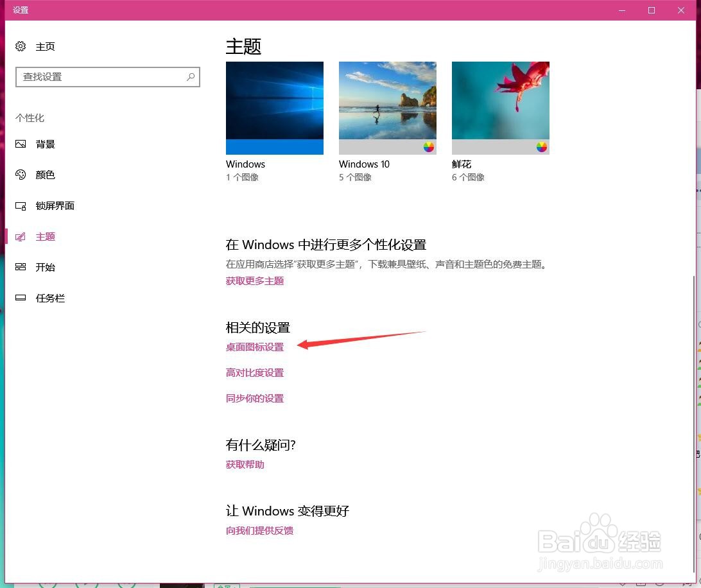Image resolution: width=701 pixels, height=588 pixels.
Task: Click the 6 个图像 caption
Action: [x=468, y=177]
